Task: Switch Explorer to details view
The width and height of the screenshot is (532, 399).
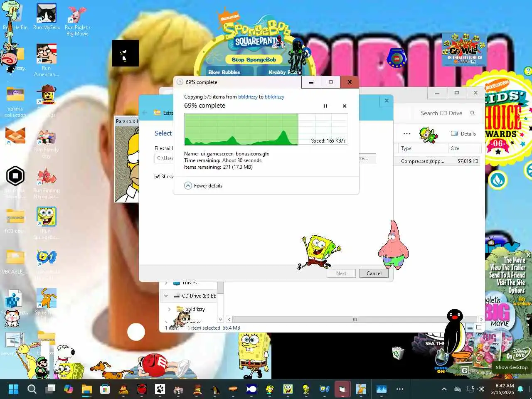Action: (x=470, y=328)
